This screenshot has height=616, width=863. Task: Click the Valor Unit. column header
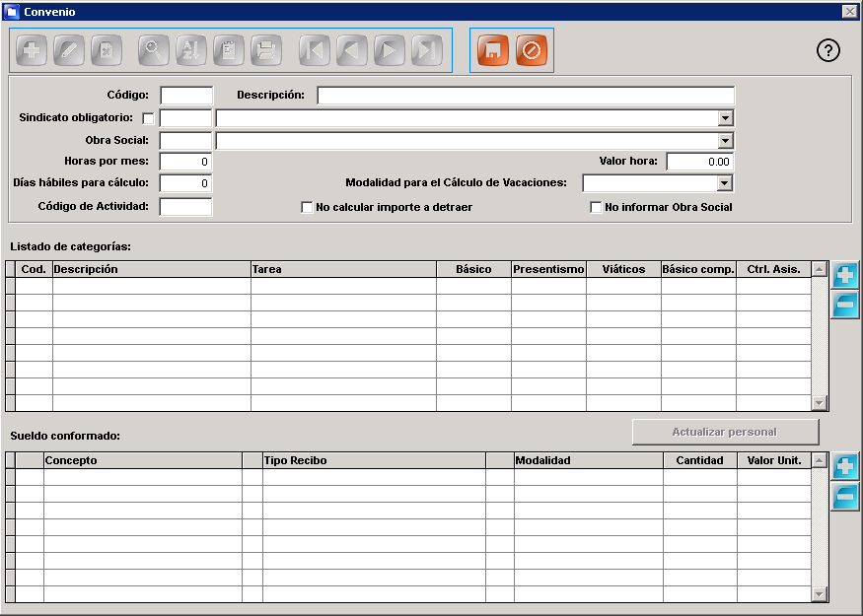774,461
